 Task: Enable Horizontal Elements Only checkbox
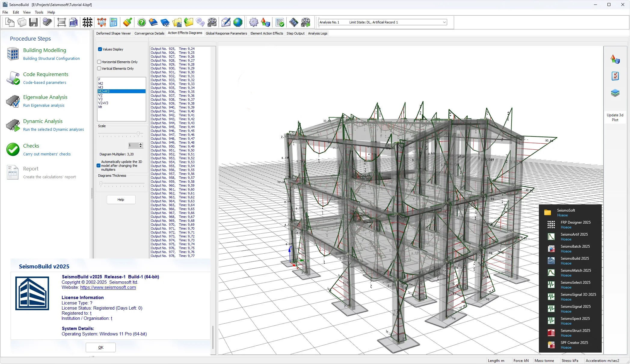[99, 62]
